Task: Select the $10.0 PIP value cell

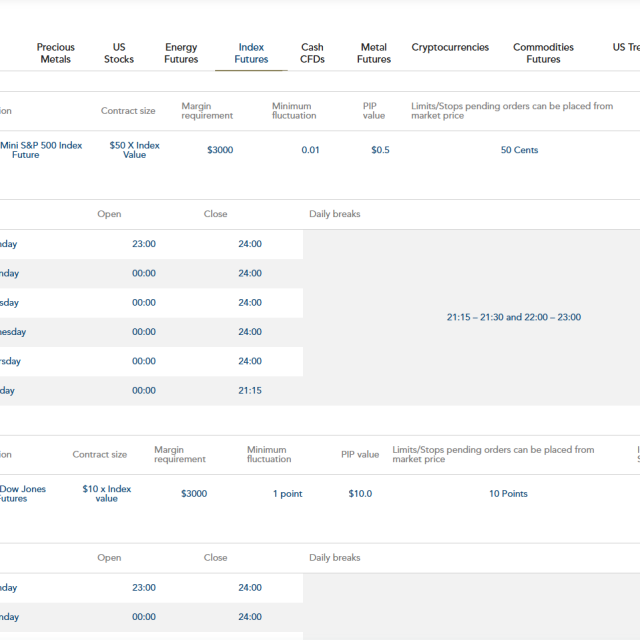Action: (x=360, y=494)
